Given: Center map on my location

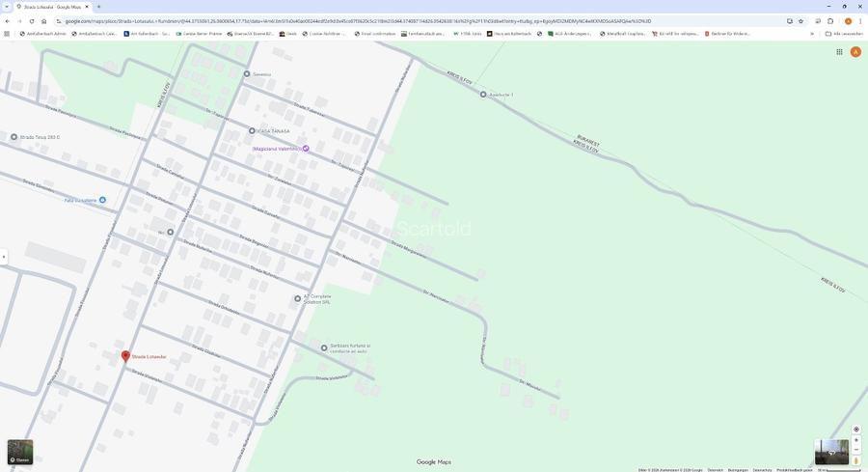Looking at the screenshot, I should [855, 429].
